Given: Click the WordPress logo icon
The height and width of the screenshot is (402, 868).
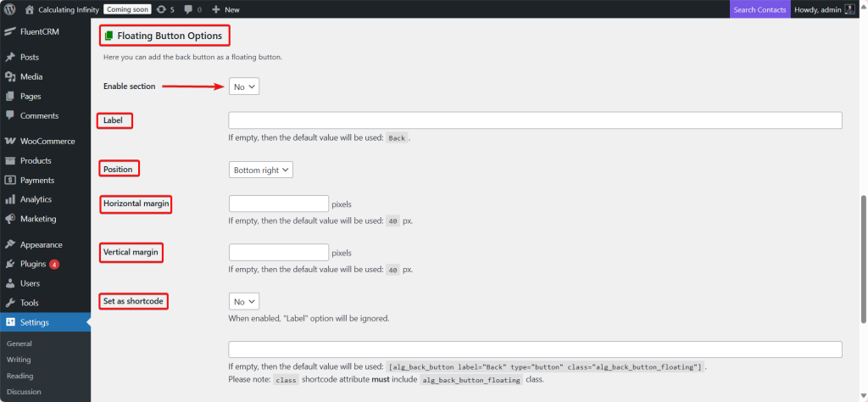Looking at the screenshot, I should (9, 9).
